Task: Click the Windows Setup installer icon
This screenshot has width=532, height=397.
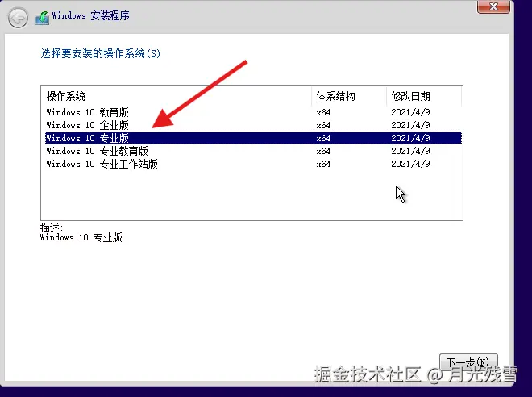Action: pyautogui.click(x=42, y=18)
